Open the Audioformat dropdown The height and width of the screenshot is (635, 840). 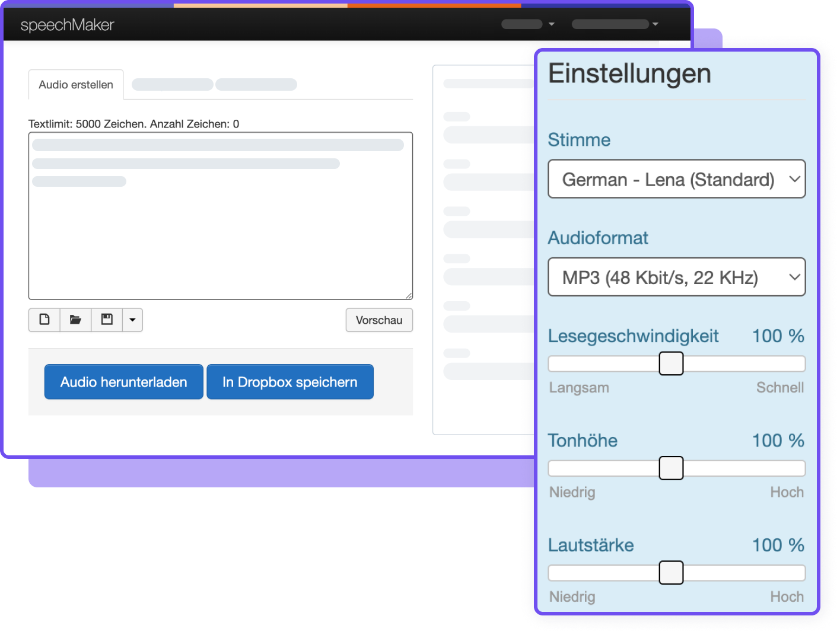(x=676, y=277)
